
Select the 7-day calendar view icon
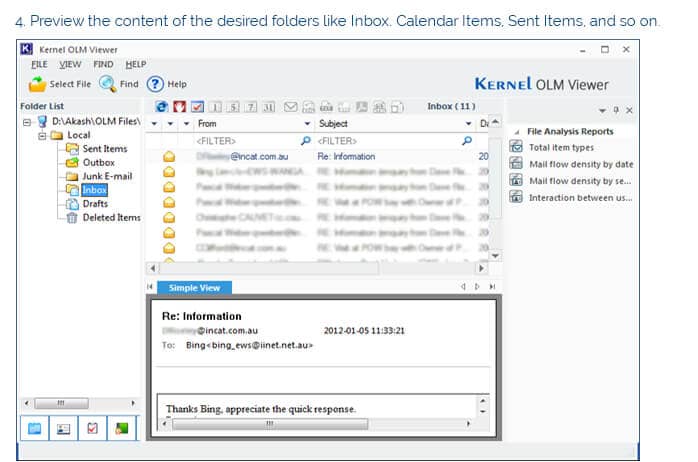[x=251, y=107]
